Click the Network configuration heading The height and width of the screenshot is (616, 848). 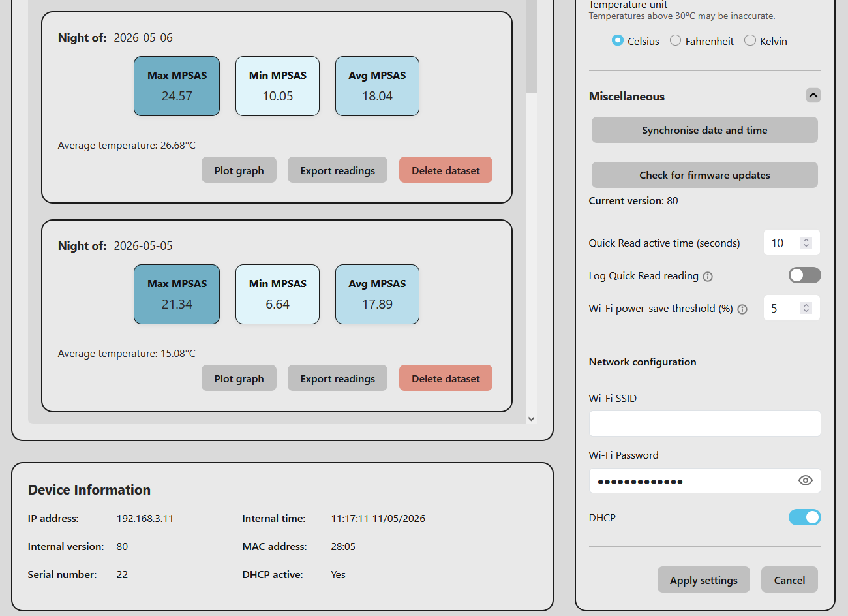[643, 362]
